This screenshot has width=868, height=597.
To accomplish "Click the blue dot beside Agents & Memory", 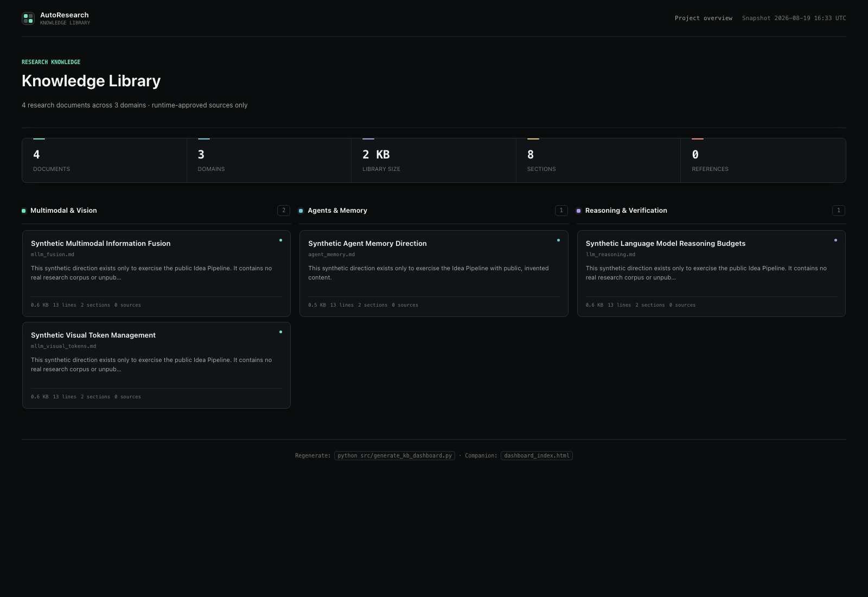I will 301,211.
